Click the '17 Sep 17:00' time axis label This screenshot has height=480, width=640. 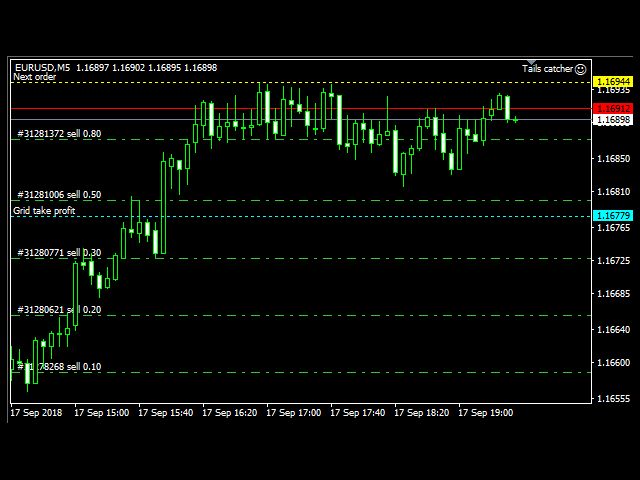[x=294, y=413]
